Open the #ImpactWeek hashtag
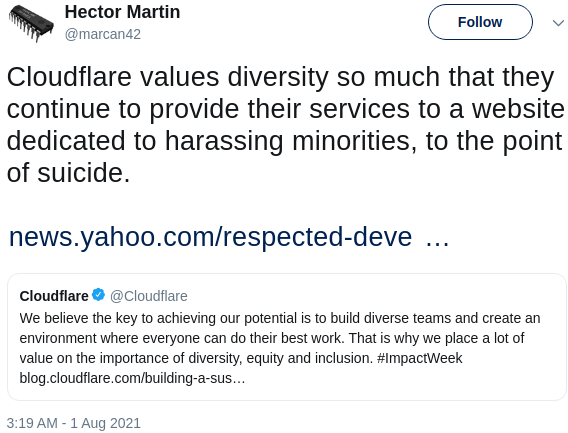568x433 pixels. point(419,358)
